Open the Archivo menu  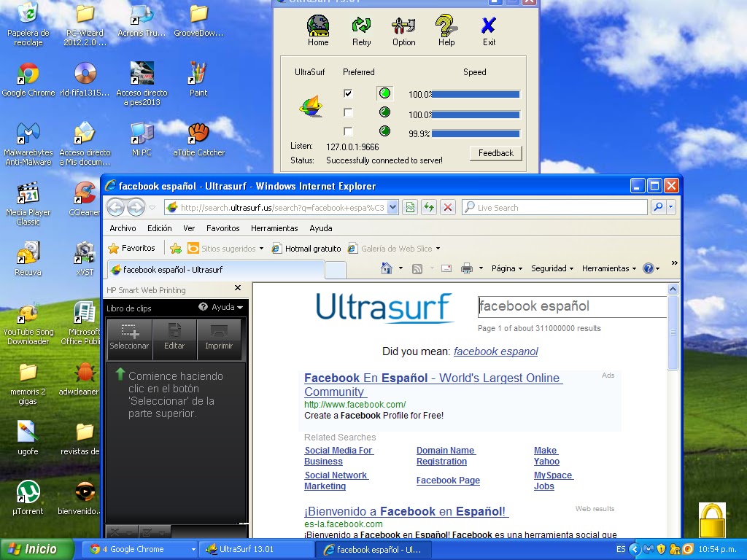tap(123, 228)
